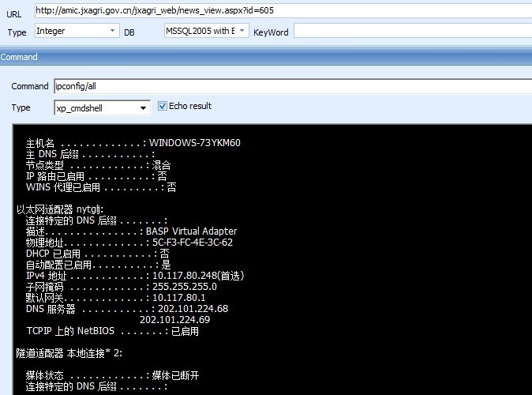532x395 pixels.
Task: Open the injection Type Integer dropdown
Action: [x=77, y=31]
